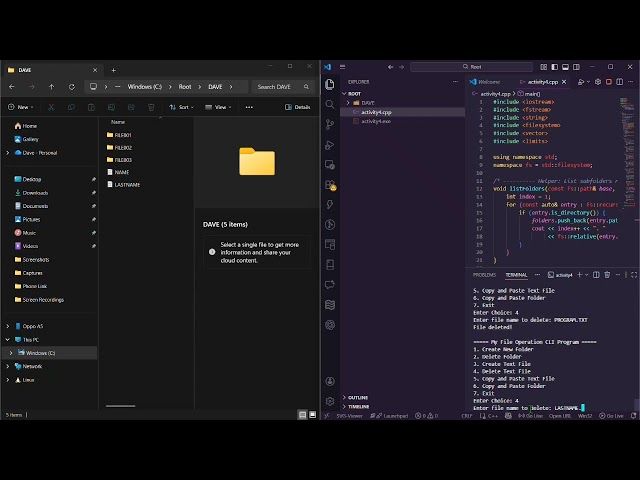Select the activity4.cpp editor tab
The image size is (640, 480).
tap(542, 82)
